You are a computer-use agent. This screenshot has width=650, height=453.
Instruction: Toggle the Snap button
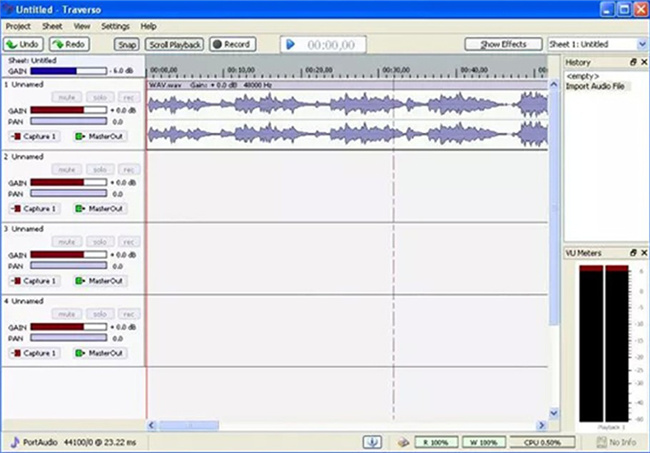(126, 44)
